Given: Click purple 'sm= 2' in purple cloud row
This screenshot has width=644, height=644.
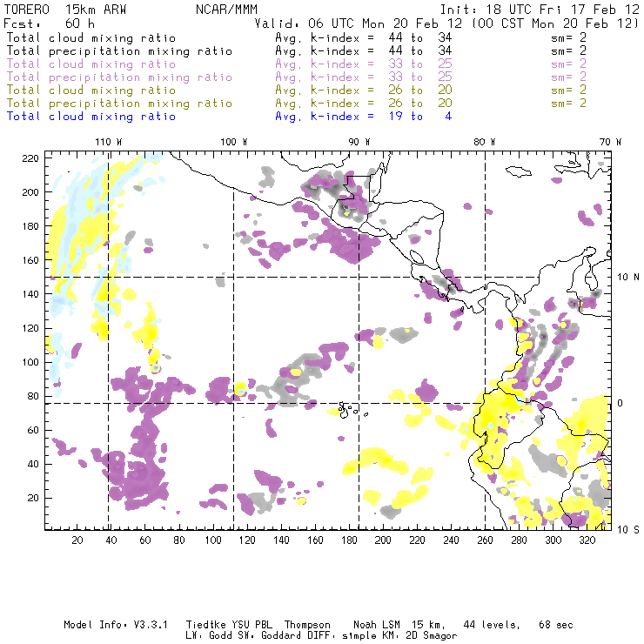Looking at the screenshot, I should (569, 64).
